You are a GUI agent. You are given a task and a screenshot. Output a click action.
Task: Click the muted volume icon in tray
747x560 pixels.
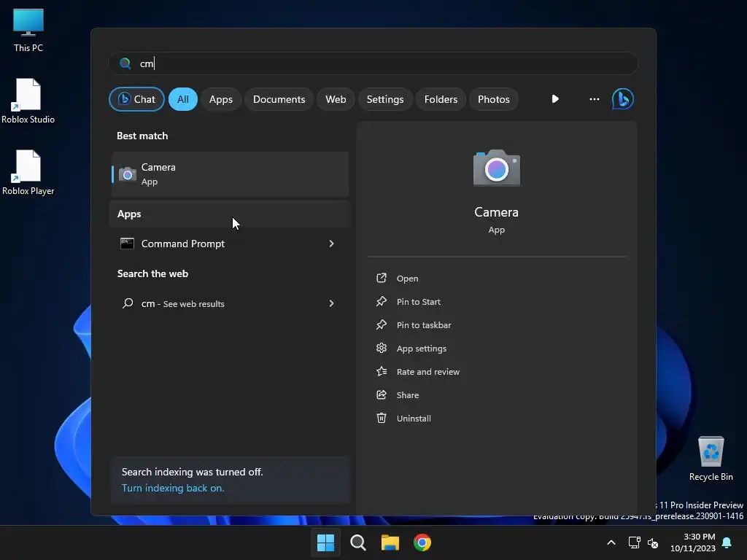pyautogui.click(x=653, y=542)
